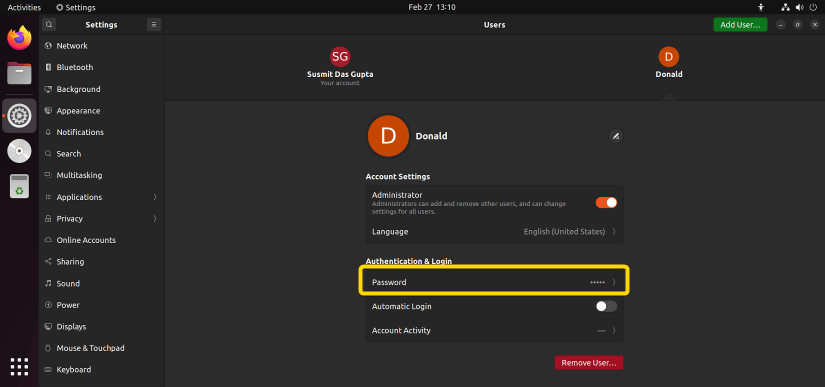This screenshot has height=387, width=825.
Task: Go to Sound settings
Action: 102,283
